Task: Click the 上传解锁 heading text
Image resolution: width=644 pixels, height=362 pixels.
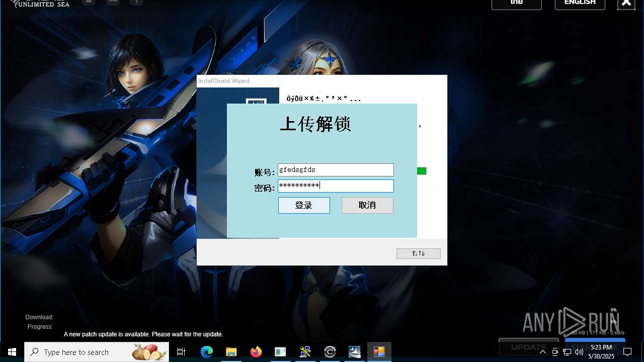Action: [315, 124]
